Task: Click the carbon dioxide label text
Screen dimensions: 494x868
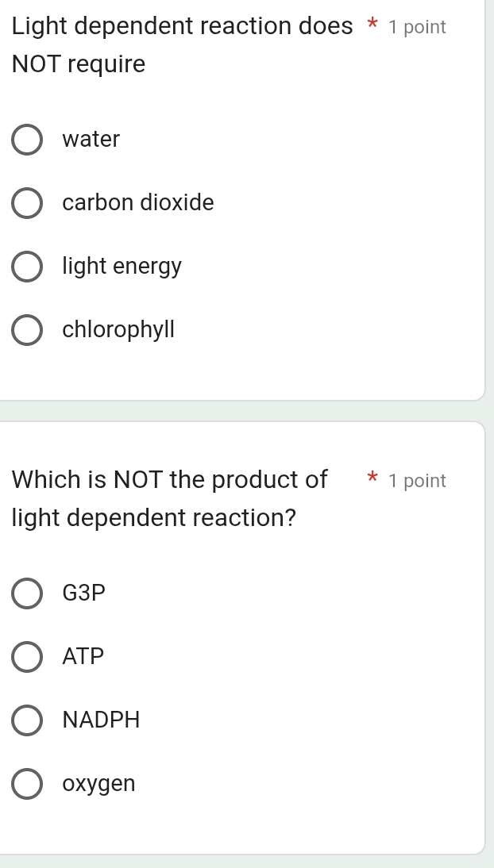Action: click(137, 203)
